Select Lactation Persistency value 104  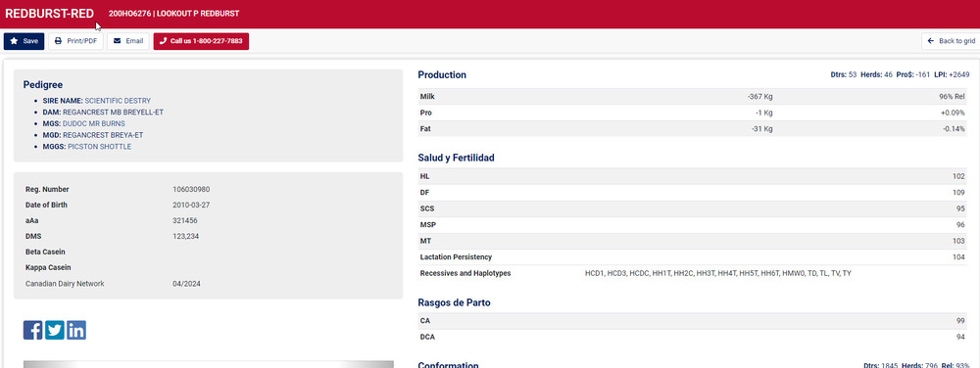click(x=959, y=257)
